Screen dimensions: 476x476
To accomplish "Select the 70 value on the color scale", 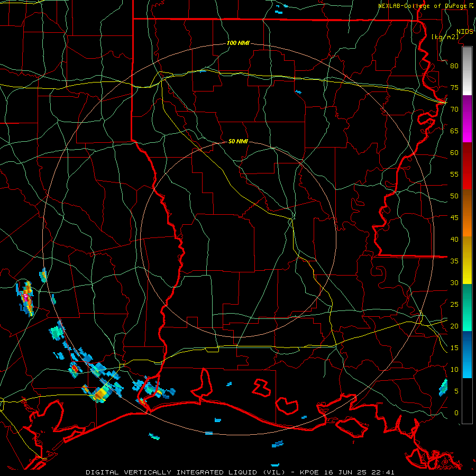I will coord(454,109).
